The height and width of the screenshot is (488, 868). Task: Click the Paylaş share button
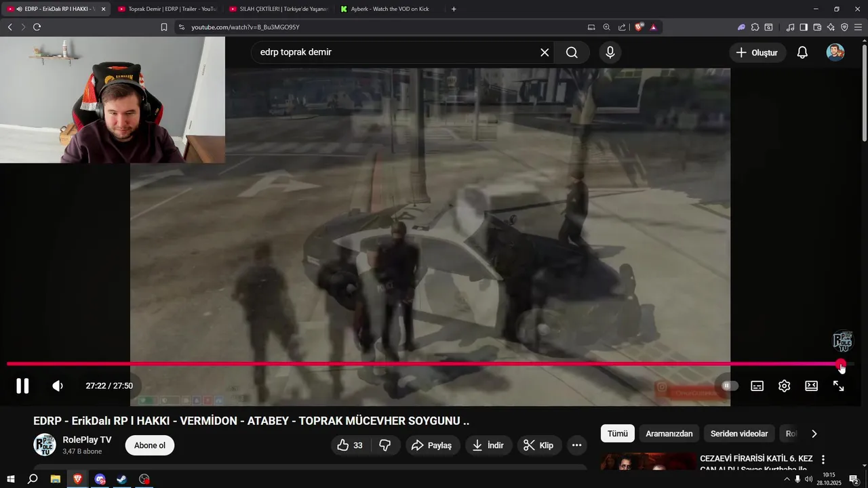tap(433, 445)
